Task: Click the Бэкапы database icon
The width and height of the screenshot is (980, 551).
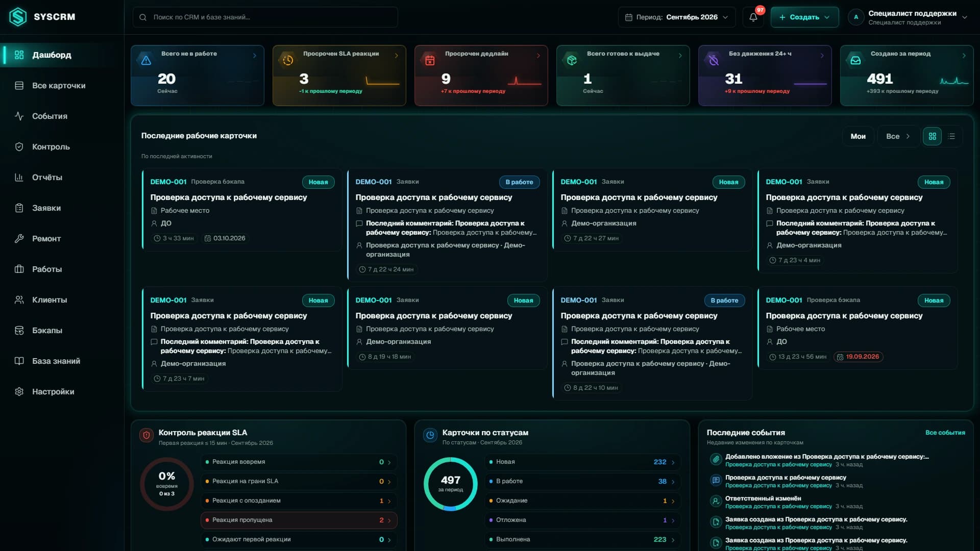Action: tap(19, 331)
